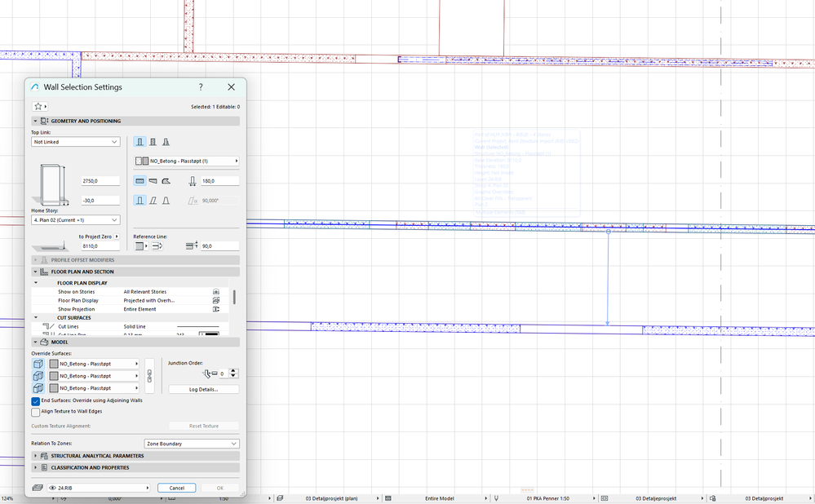Choose the complex profile structure icon
This screenshot has width=815, height=504.
coord(166,142)
